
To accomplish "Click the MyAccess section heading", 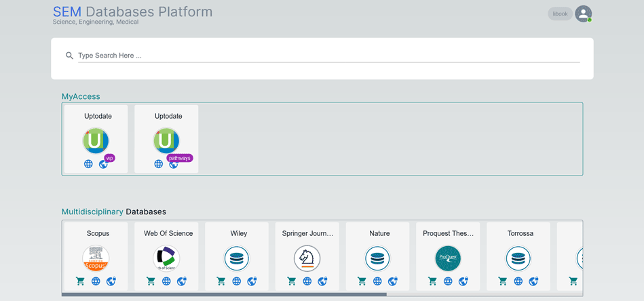I will tap(81, 97).
